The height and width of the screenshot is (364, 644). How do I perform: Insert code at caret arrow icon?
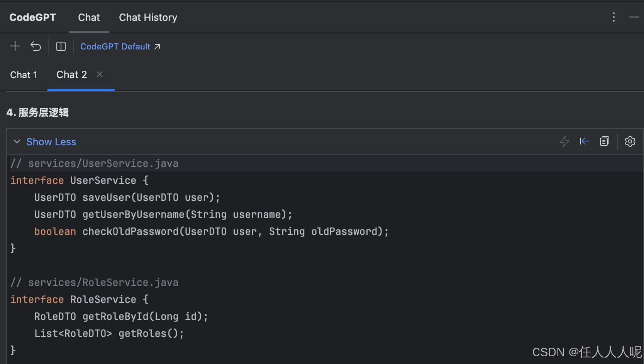tap(584, 141)
